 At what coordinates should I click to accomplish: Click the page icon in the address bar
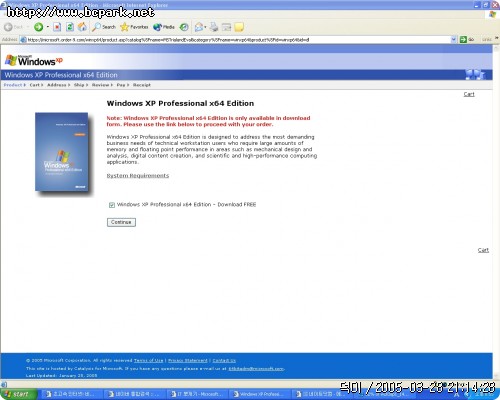[x=23, y=40]
